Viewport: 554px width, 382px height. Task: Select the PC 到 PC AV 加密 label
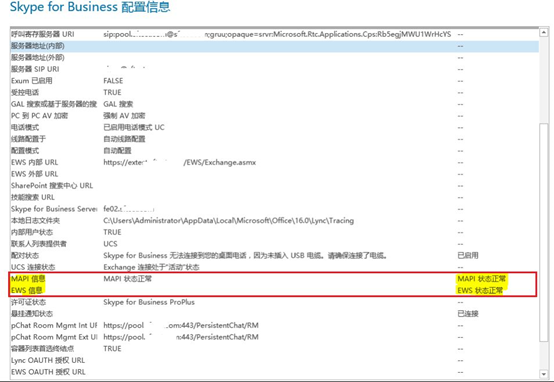(39, 116)
